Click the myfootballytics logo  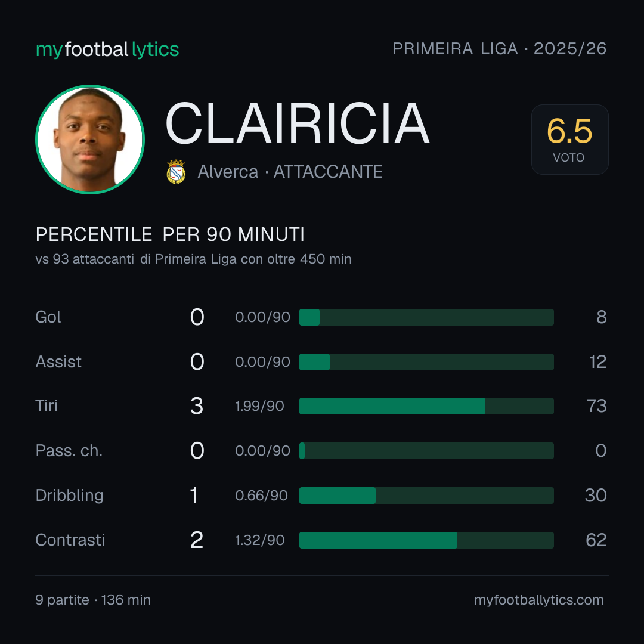107,49
